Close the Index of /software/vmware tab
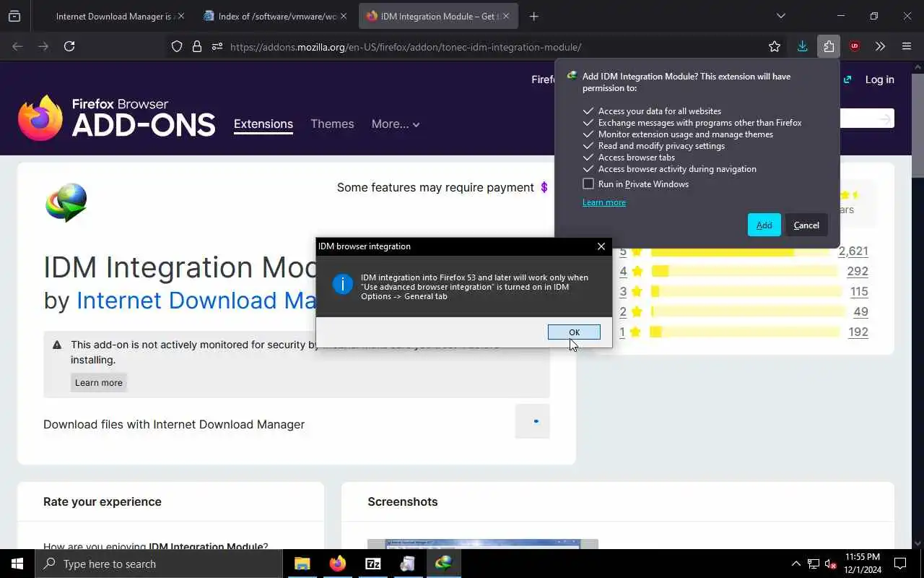Image resolution: width=924 pixels, height=578 pixels. 343,16
